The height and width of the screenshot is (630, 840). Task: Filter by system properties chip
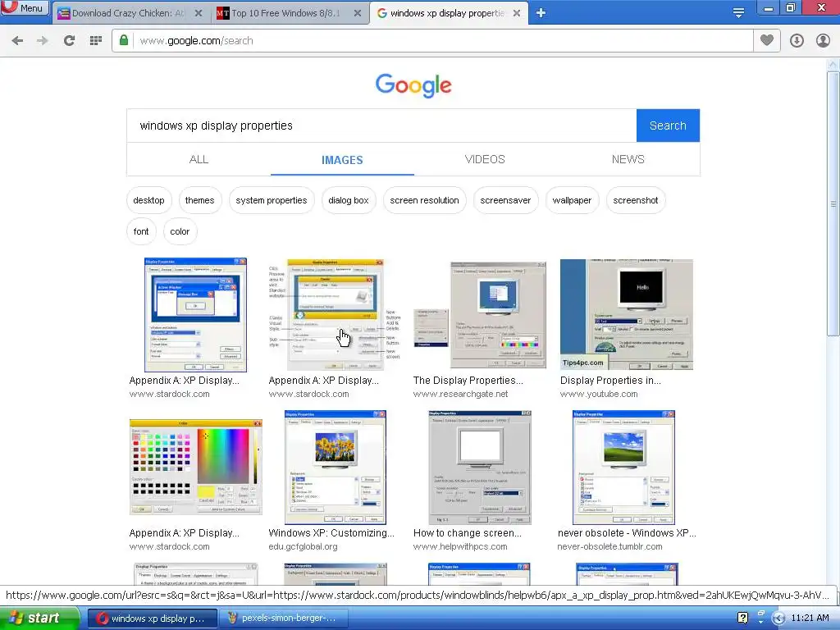point(271,200)
